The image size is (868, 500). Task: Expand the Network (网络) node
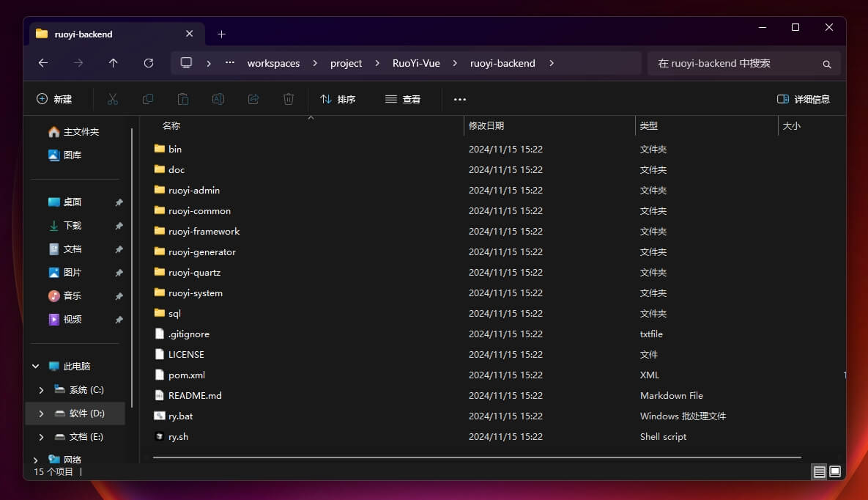35,460
